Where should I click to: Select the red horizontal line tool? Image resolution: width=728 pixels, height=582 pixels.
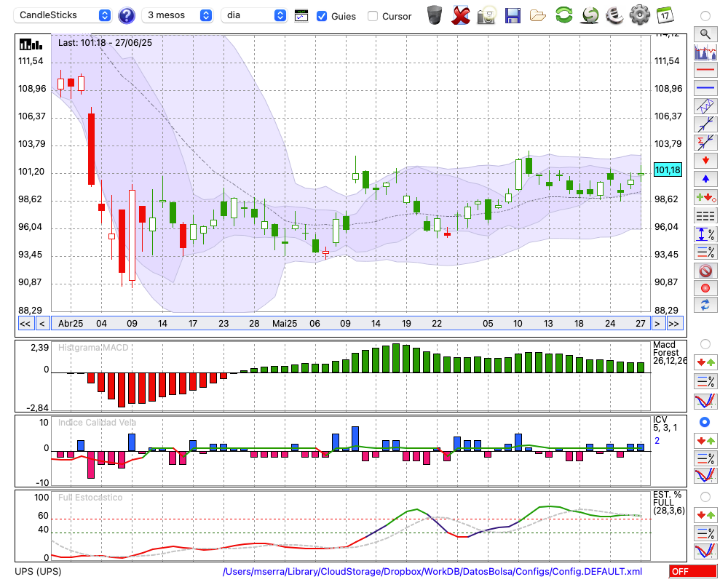click(x=705, y=70)
